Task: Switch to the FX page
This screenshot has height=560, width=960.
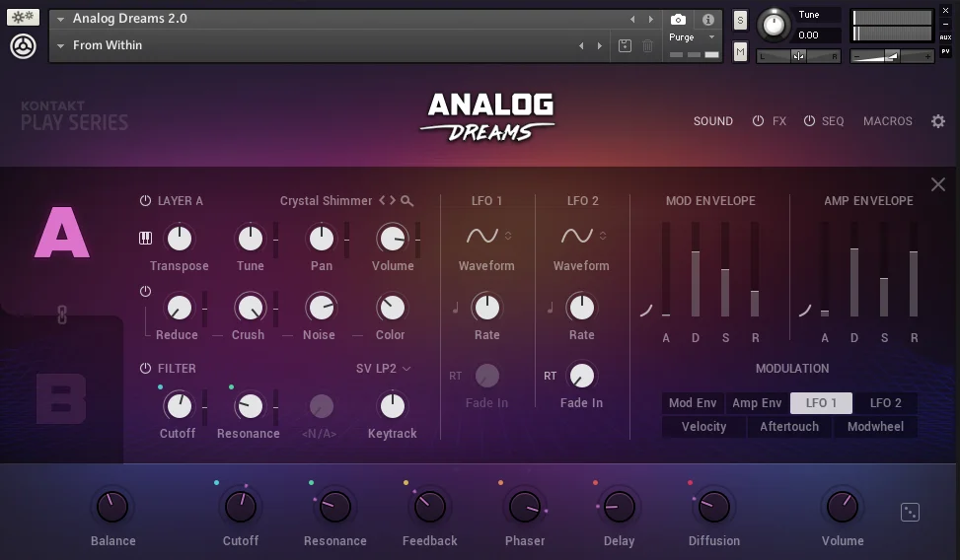Action: point(779,121)
